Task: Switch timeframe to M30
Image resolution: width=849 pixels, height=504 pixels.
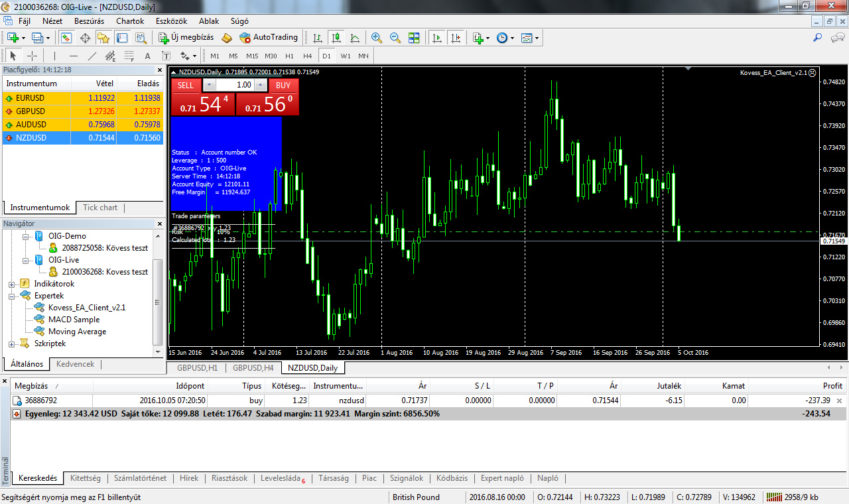Action: 271,56
